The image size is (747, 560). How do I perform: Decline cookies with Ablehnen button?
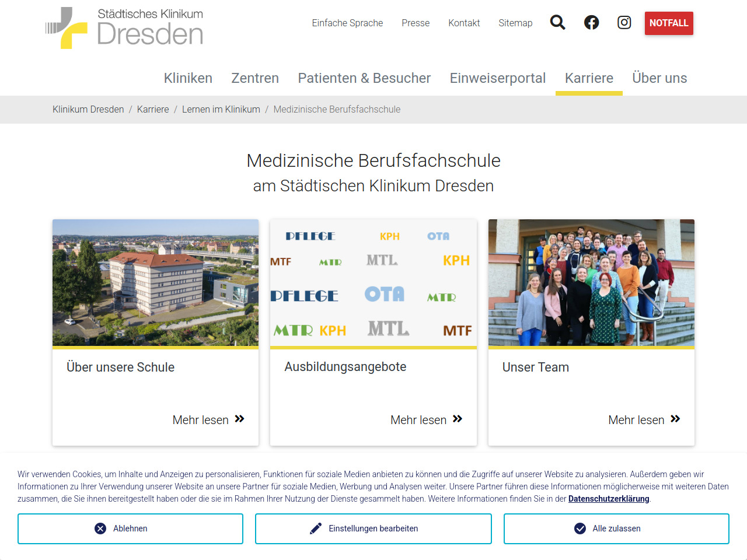point(130,528)
